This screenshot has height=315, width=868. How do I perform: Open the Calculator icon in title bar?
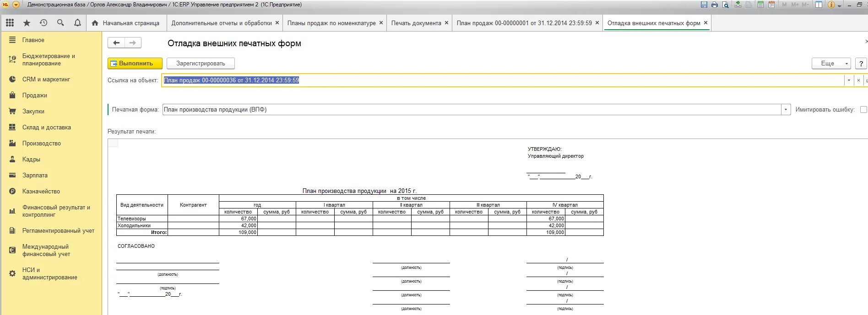point(760,5)
